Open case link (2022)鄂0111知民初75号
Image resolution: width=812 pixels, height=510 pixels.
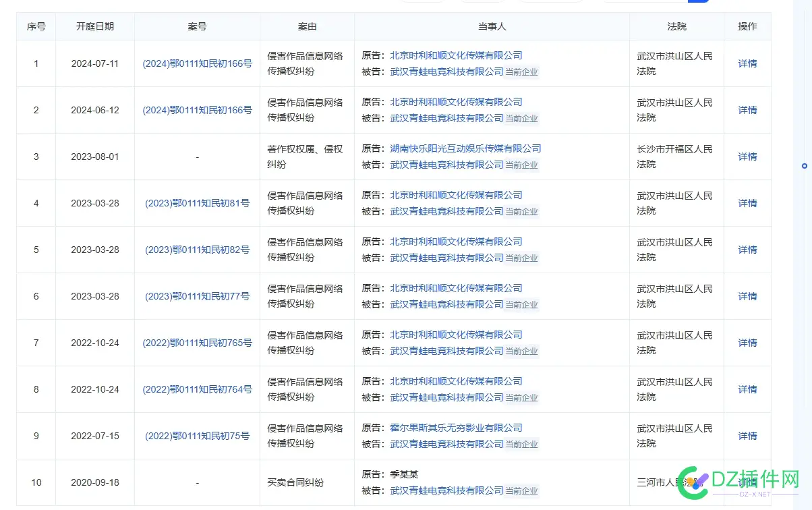pos(196,436)
